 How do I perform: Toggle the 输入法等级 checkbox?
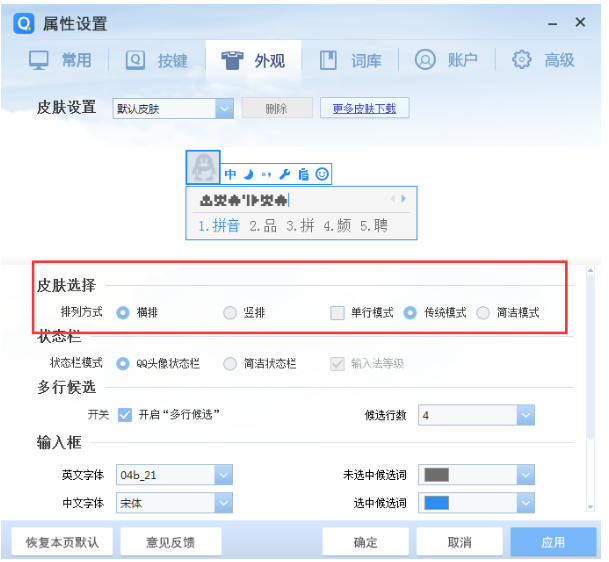click(337, 364)
